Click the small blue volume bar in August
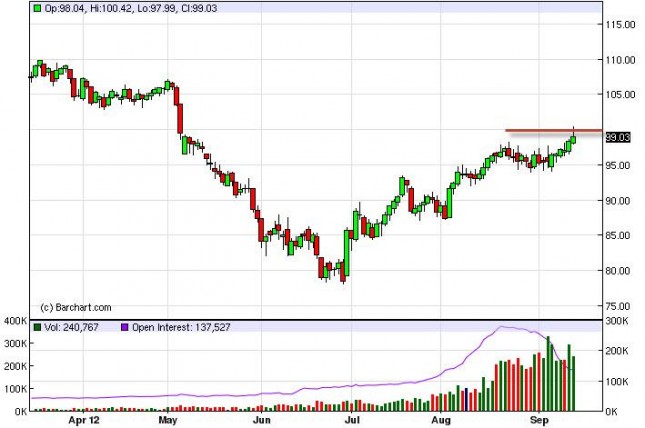This screenshot has width=645, height=428. (466, 399)
